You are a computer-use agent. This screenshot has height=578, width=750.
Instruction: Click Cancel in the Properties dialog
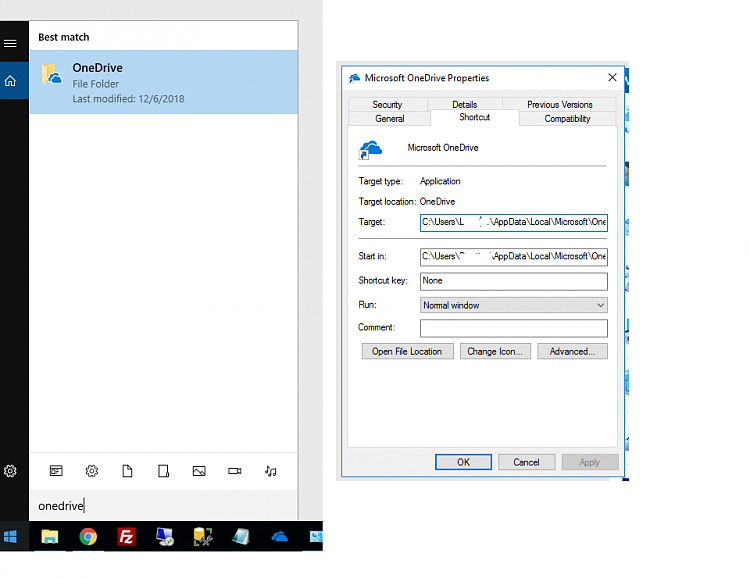pos(526,462)
